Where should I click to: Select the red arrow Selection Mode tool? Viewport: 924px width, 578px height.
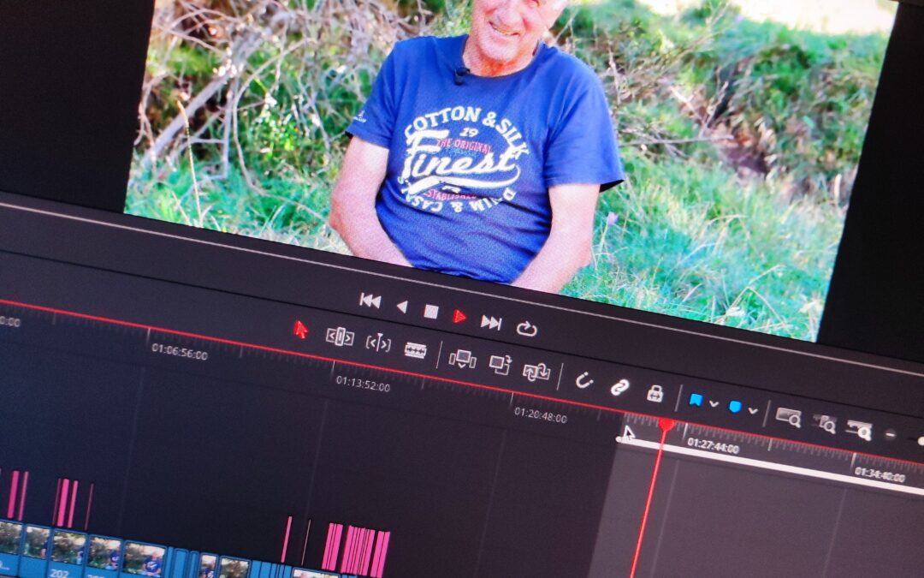click(300, 330)
